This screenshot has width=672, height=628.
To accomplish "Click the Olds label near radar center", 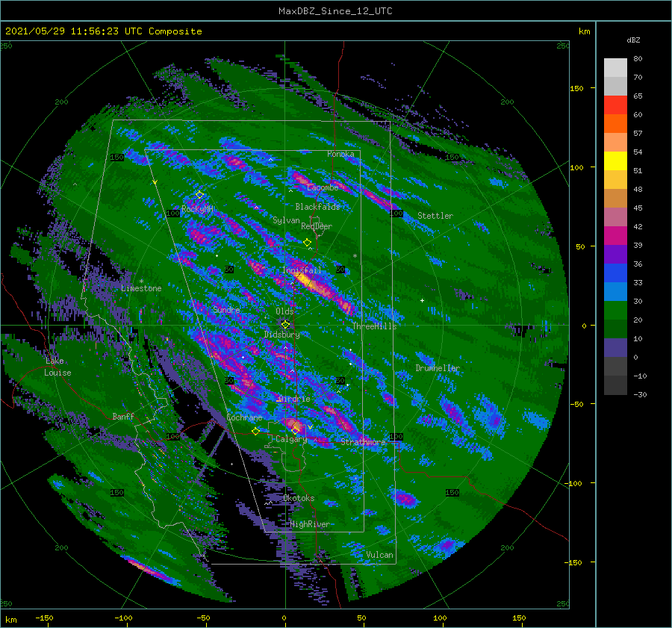I will coord(284,311).
